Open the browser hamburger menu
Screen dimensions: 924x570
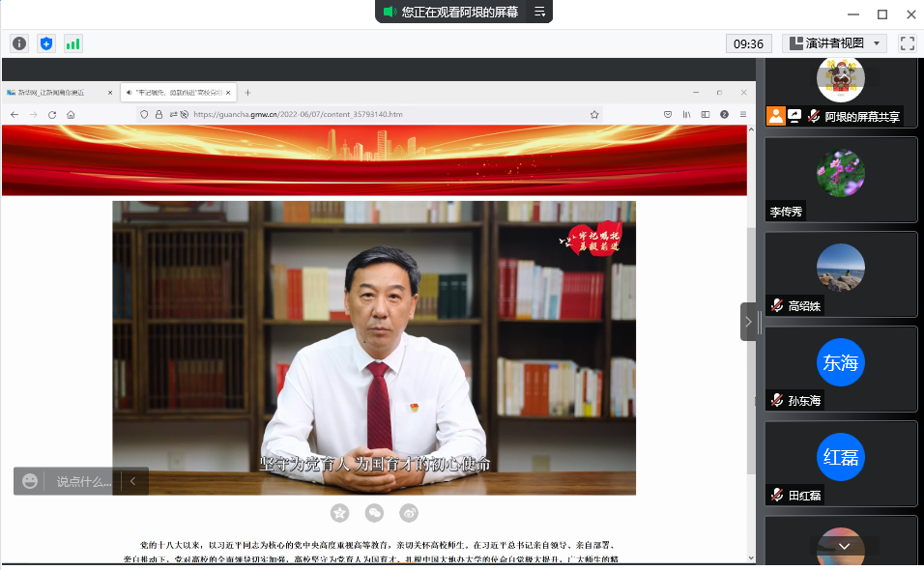[x=743, y=114]
